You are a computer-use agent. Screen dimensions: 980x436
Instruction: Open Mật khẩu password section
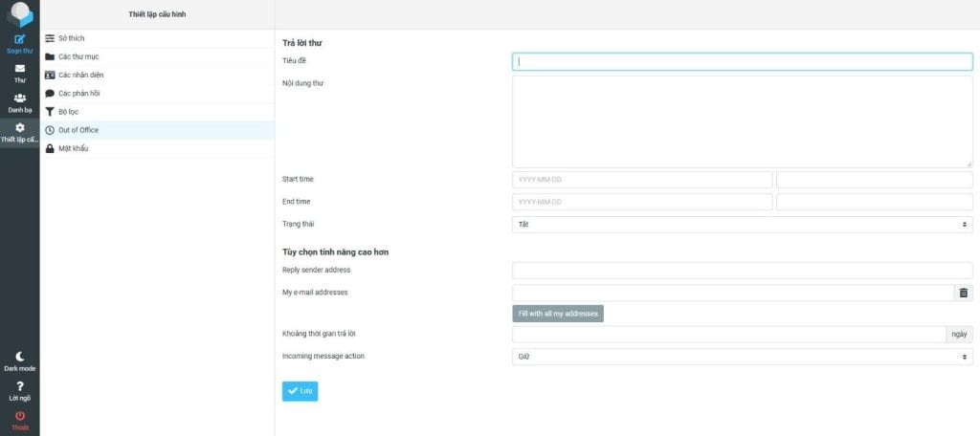157,148
